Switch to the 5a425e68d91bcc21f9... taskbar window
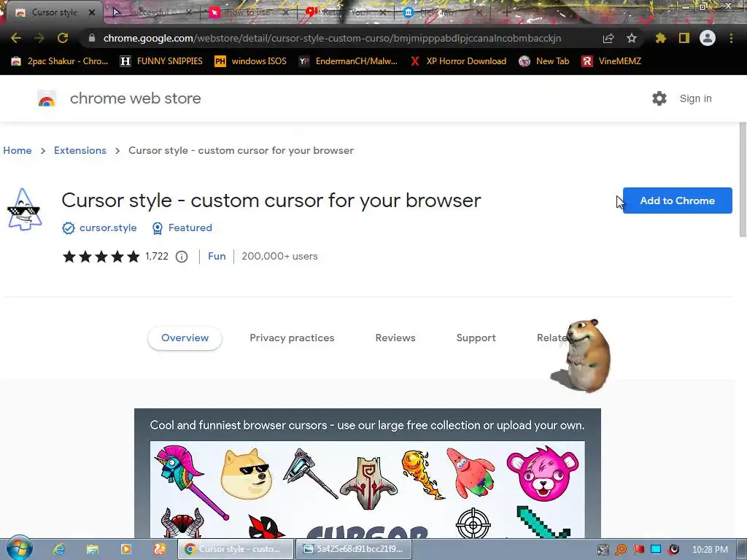 coord(354,549)
